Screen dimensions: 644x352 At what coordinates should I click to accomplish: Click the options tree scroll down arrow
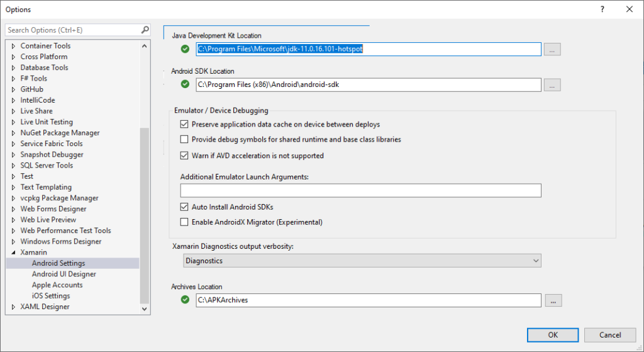pyautogui.click(x=145, y=309)
